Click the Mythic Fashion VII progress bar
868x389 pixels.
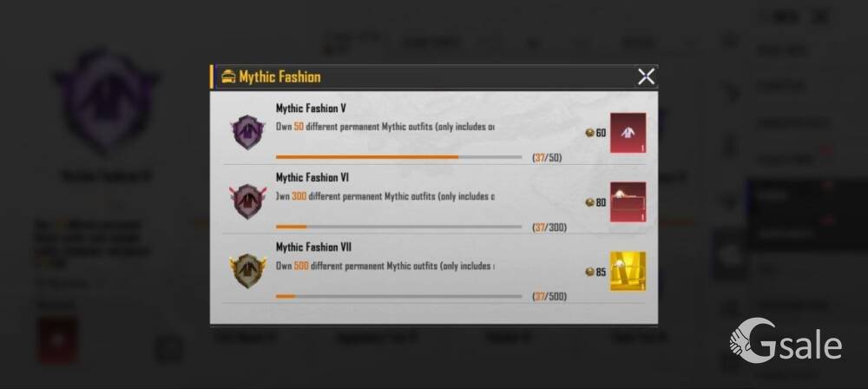tap(398, 296)
